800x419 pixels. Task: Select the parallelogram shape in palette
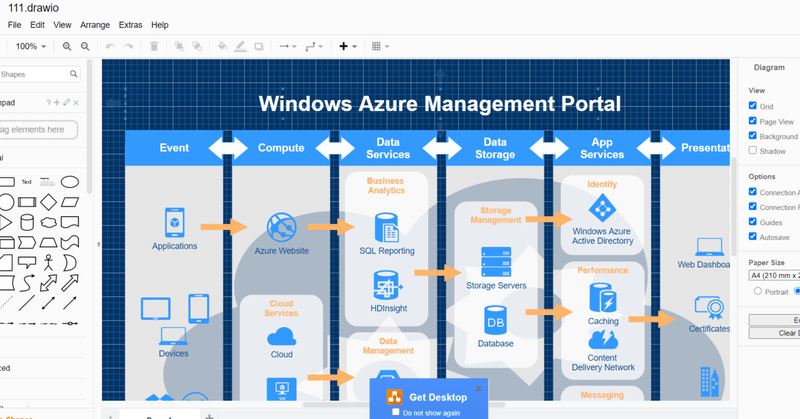70,202
